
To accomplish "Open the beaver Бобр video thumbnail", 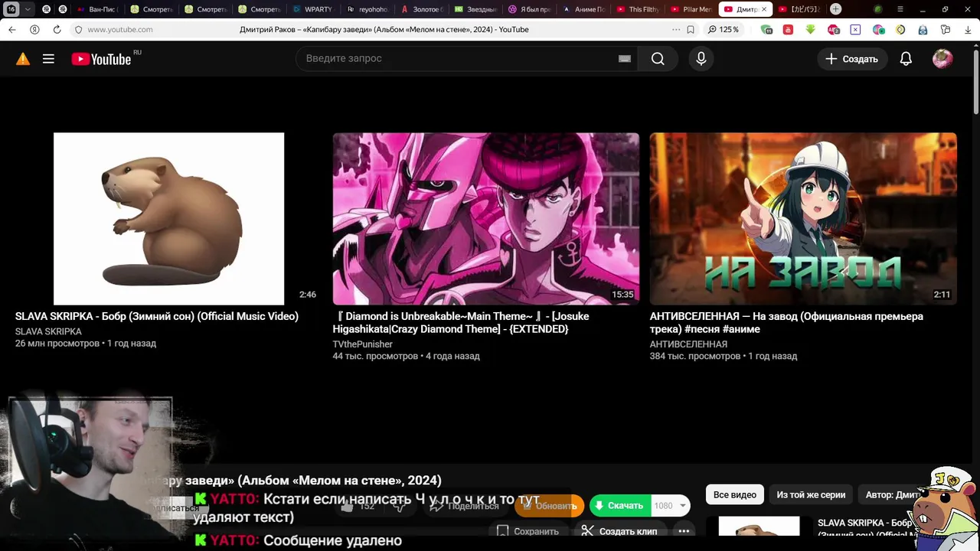I will point(168,219).
